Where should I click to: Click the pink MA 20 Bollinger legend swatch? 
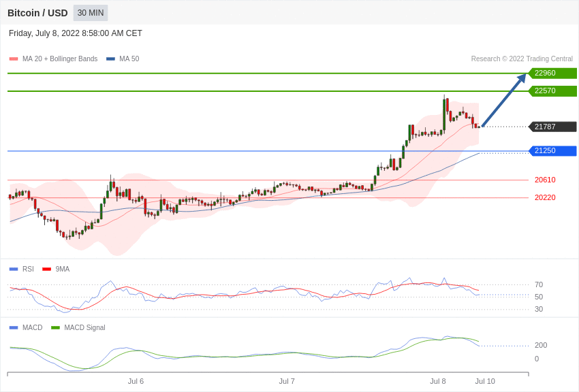(14, 59)
